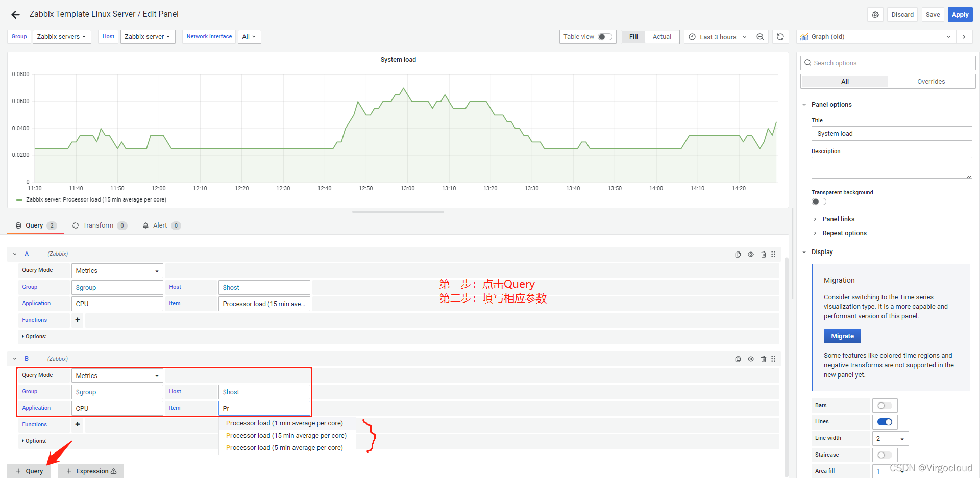
Task: Open Query Mode dropdown for query A
Action: pos(117,271)
